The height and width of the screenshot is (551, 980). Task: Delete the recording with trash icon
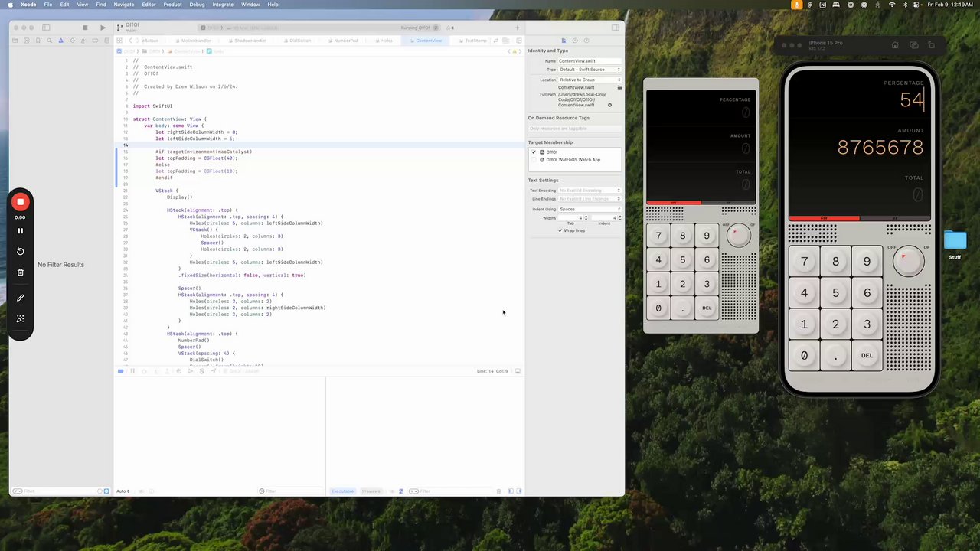[21, 272]
